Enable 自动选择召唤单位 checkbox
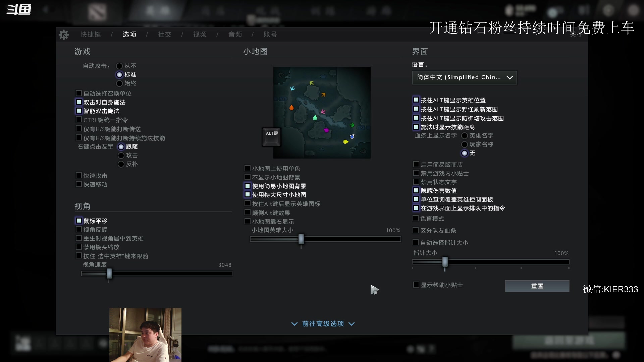 click(x=79, y=93)
